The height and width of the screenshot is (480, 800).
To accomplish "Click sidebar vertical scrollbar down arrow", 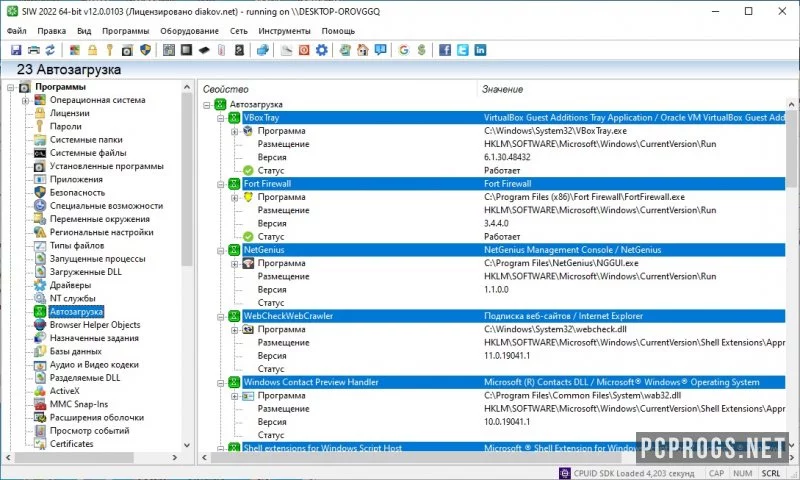I will coord(187,445).
